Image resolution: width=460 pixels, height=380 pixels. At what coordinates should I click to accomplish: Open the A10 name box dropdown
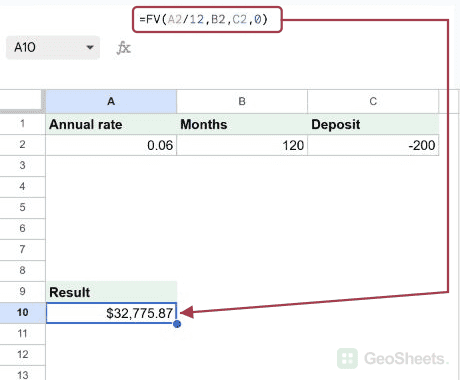(x=90, y=47)
